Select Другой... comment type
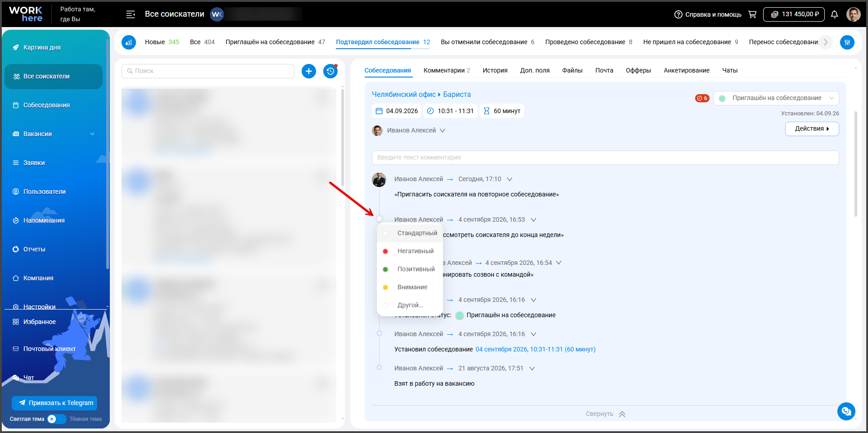 point(410,305)
